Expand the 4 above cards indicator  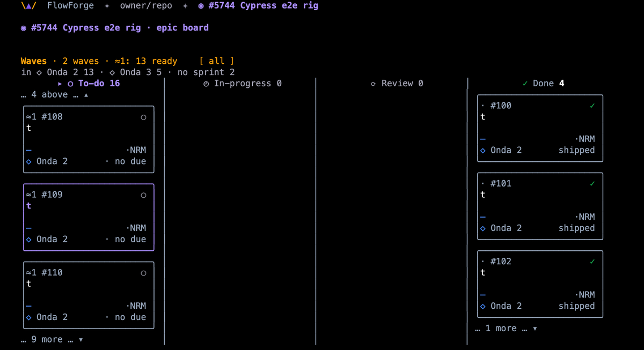[55, 95]
